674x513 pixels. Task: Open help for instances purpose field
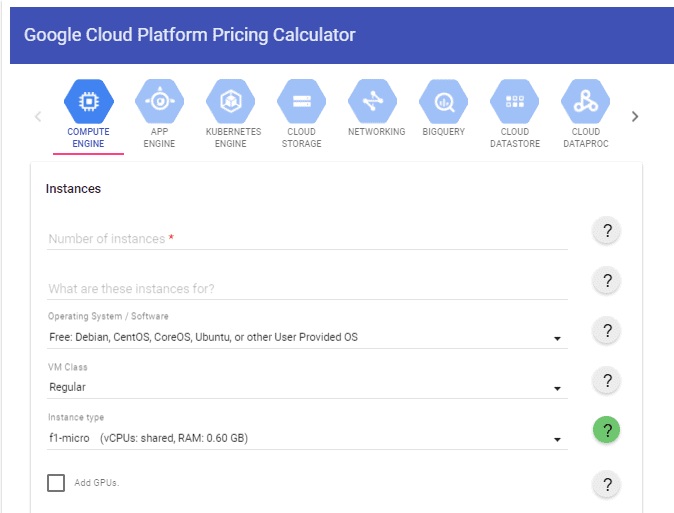pos(607,281)
